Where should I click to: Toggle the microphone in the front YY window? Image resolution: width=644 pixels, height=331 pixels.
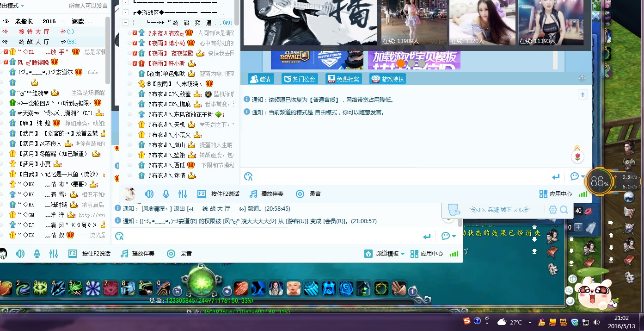tap(166, 194)
